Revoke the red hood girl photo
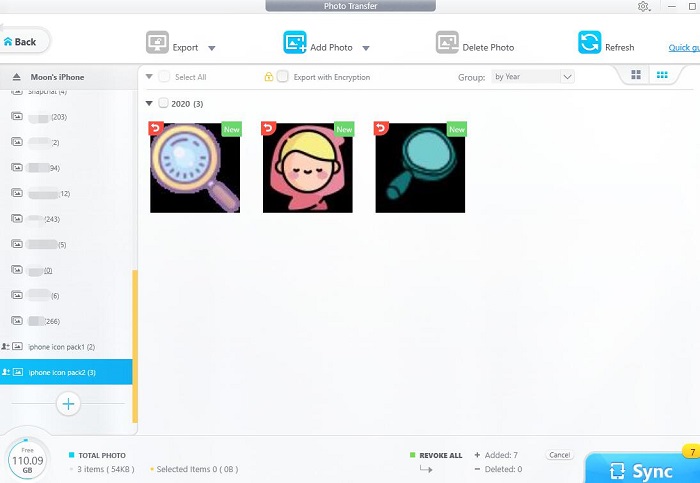 (x=268, y=129)
